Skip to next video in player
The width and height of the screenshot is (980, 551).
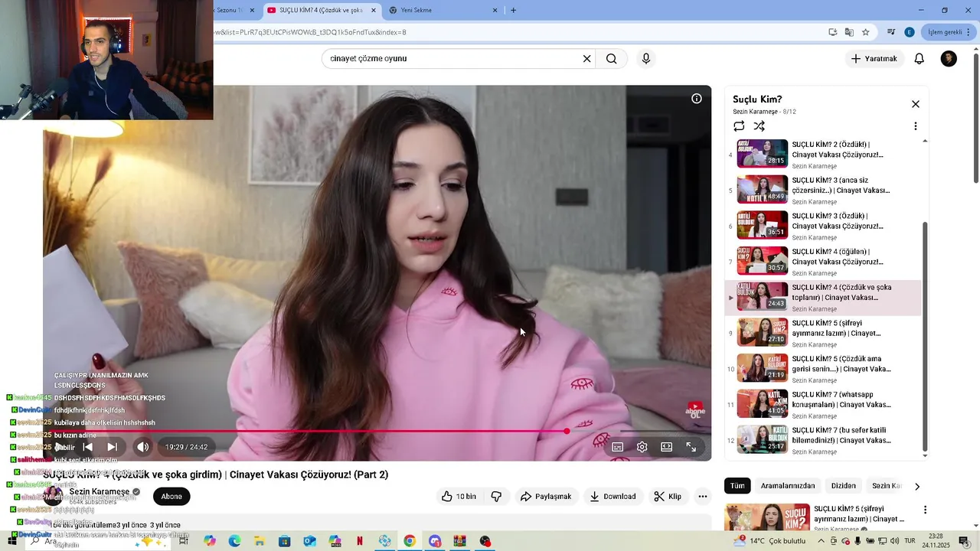coord(113,447)
